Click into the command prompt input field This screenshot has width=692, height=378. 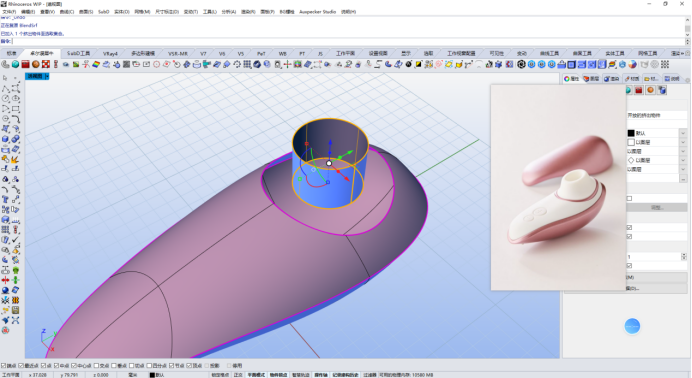point(349,41)
